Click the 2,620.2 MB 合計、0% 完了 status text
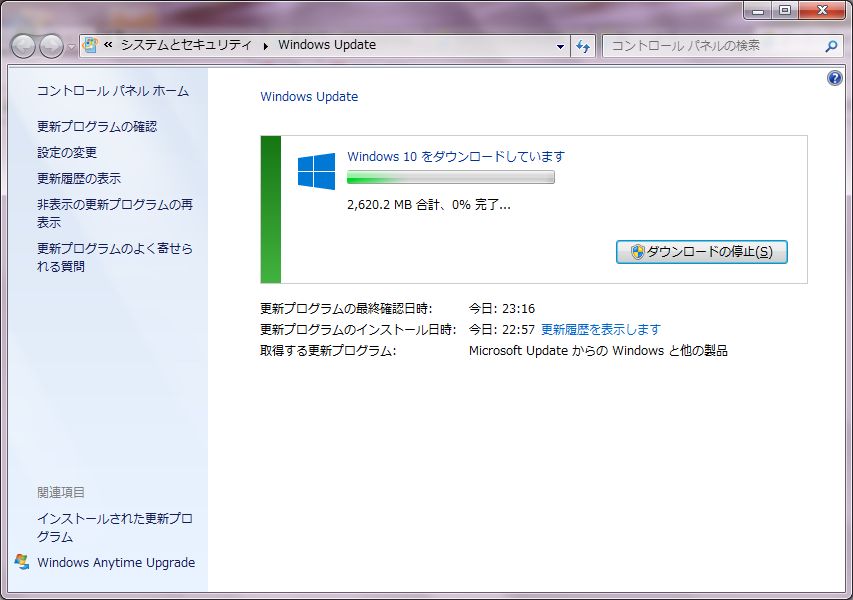Viewport: 853px width, 600px height. tap(429, 205)
